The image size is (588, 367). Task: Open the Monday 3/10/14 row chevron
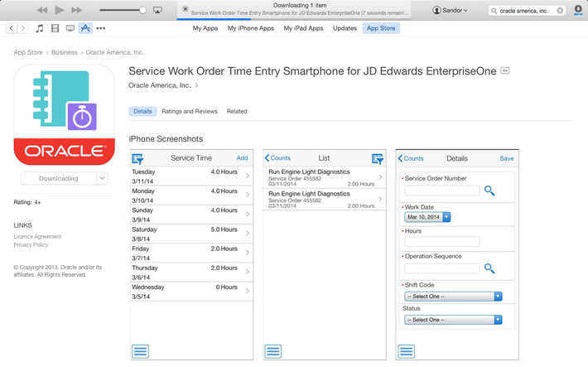click(248, 195)
